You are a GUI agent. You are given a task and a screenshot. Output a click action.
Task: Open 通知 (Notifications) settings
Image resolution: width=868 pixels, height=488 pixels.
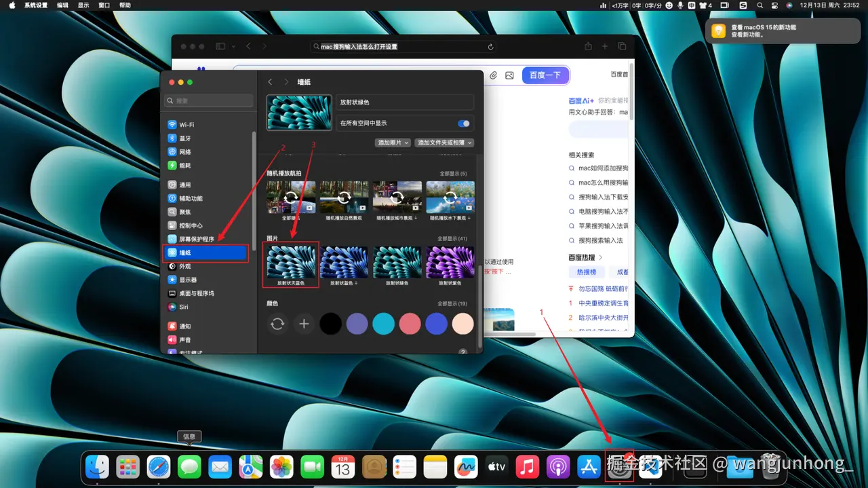[x=185, y=325]
